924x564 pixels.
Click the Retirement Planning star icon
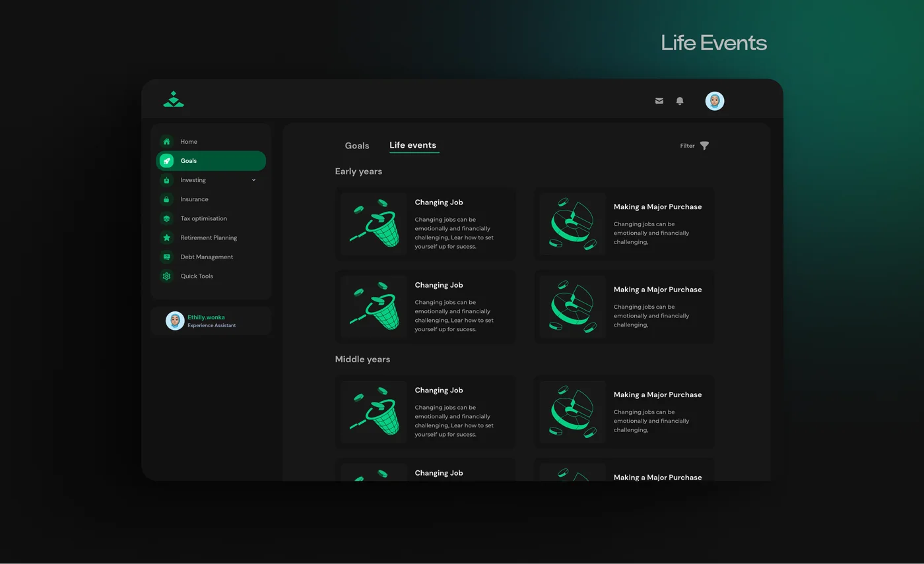tap(166, 237)
